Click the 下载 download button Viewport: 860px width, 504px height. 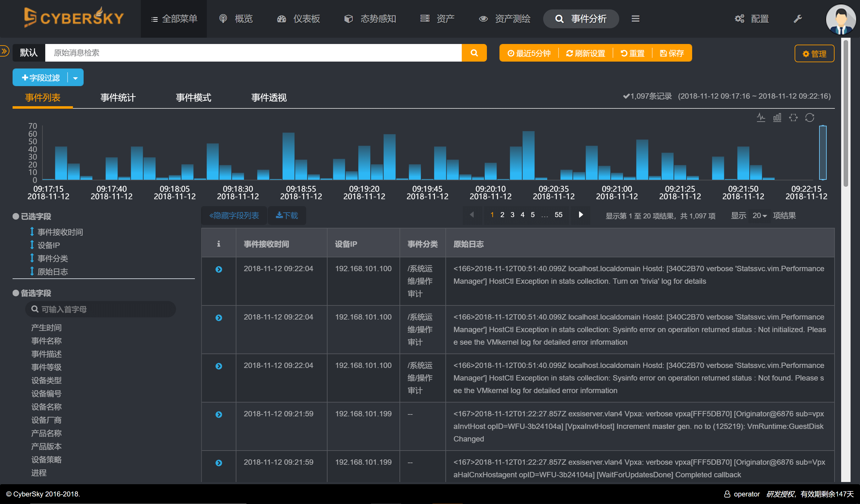point(287,216)
